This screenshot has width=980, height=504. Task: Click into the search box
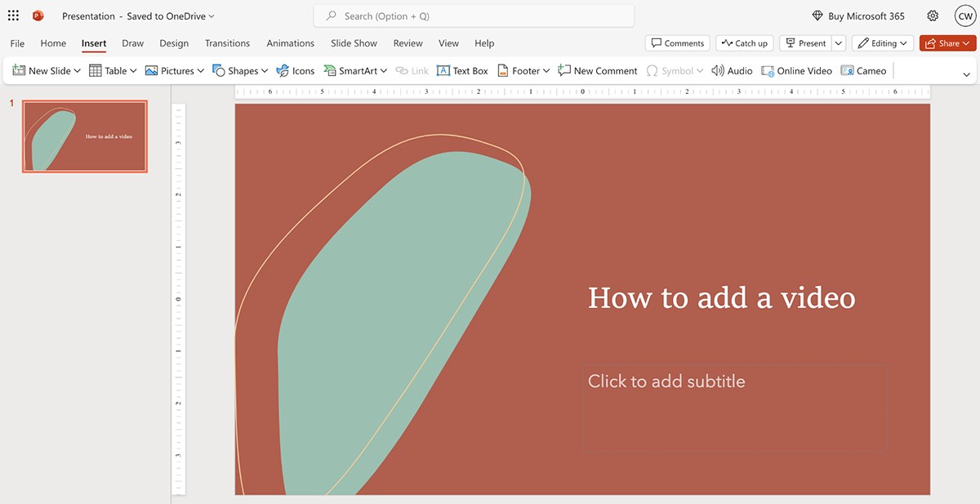(x=474, y=16)
